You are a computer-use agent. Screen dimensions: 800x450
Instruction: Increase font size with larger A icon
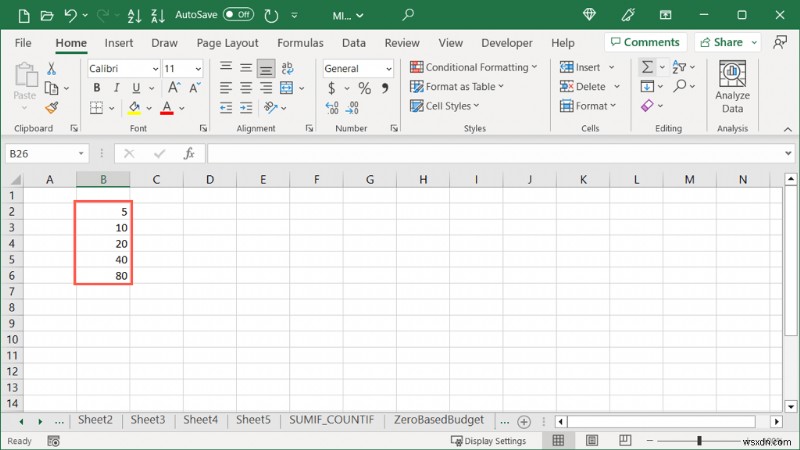click(174, 88)
